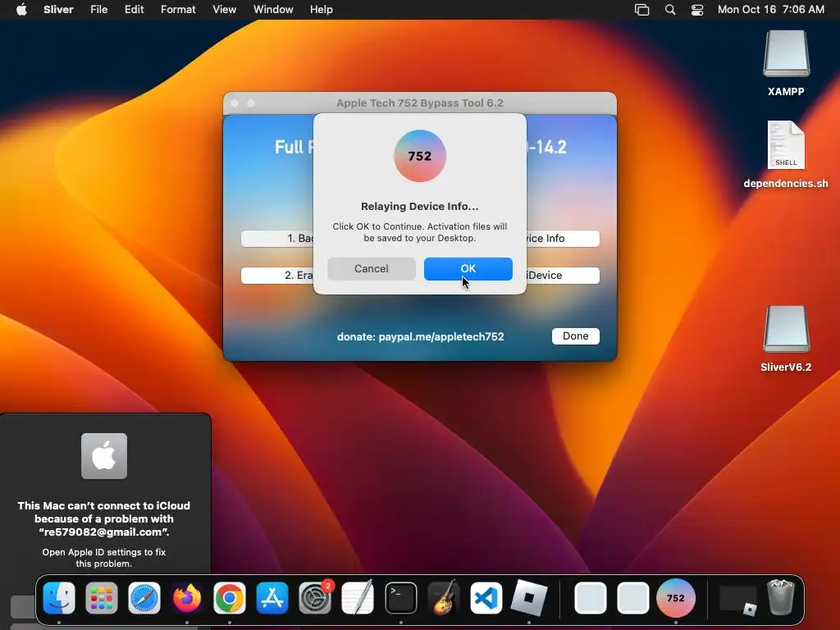The image size is (840, 630).
Task: Open TextEdit from the Dock
Action: coord(358,597)
